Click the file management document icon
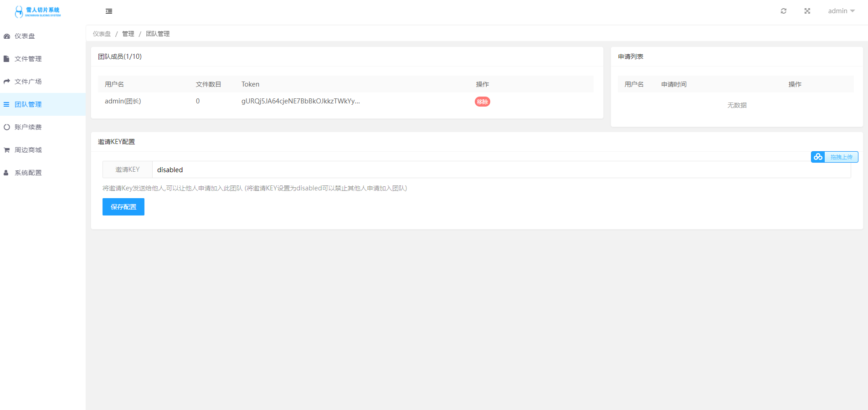Viewport: 868px width, 410px height. 7,59
